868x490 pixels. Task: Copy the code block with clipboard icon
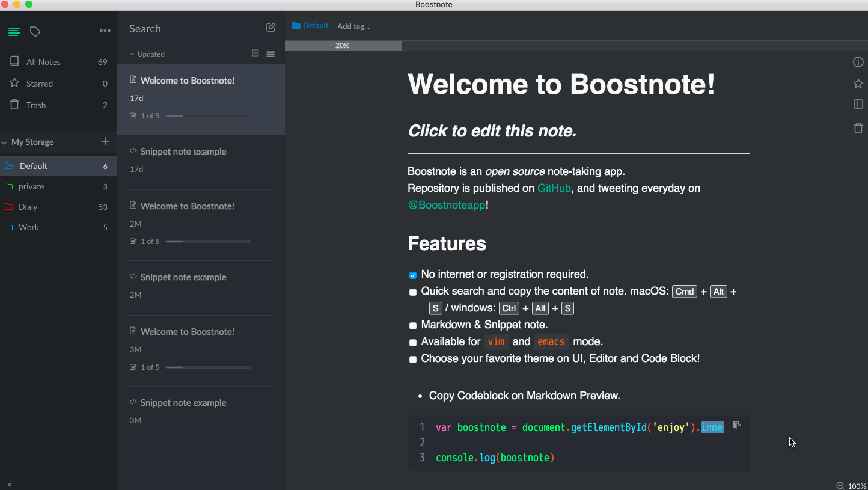(738, 426)
